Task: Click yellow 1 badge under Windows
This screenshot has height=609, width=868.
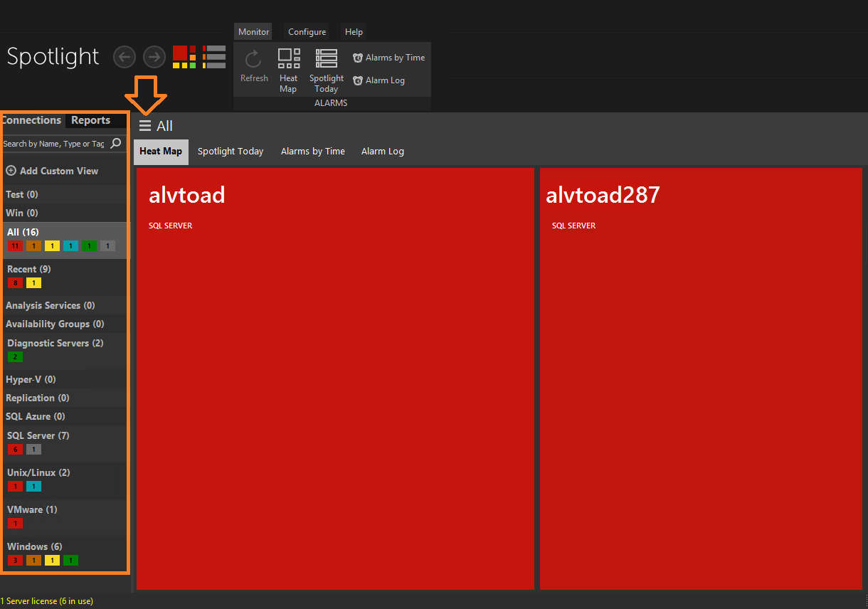Action: (x=52, y=561)
